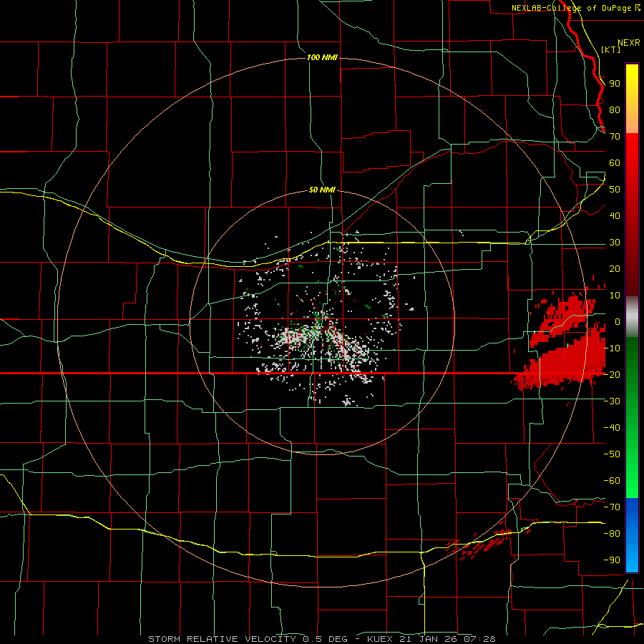This screenshot has width=644, height=644.
Task: Select the 60 value on the velocity scale
Action: [615, 163]
